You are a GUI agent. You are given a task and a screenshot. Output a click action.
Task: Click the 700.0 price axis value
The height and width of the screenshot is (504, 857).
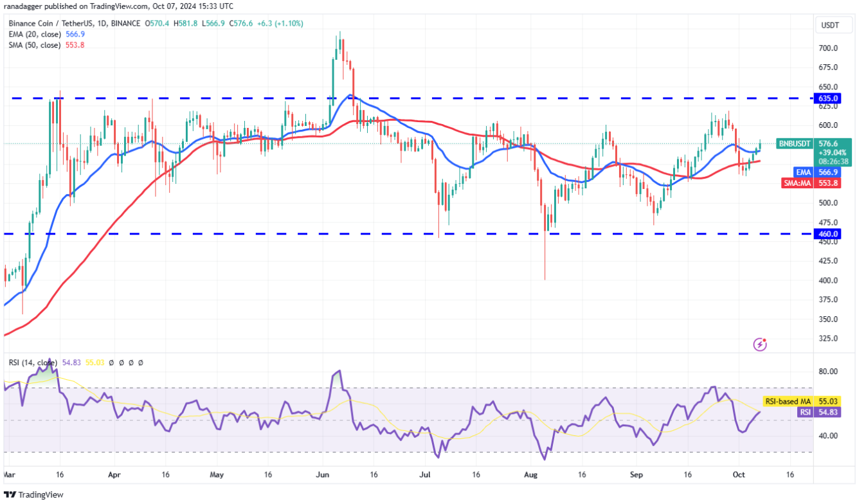tap(827, 48)
